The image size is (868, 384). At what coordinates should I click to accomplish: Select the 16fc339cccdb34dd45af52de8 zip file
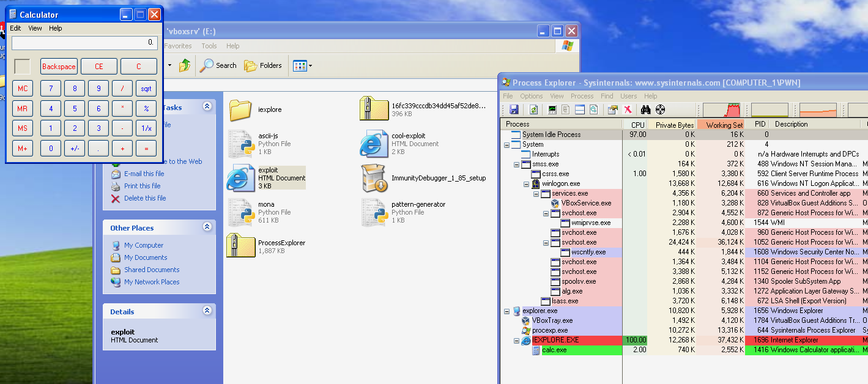pyautogui.click(x=422, y=109)
